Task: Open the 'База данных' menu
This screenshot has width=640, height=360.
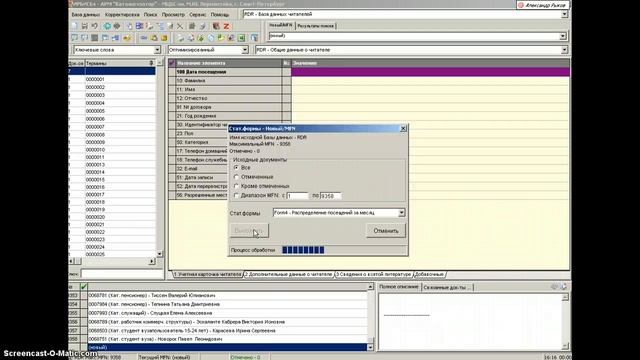Action: (86, 15)
